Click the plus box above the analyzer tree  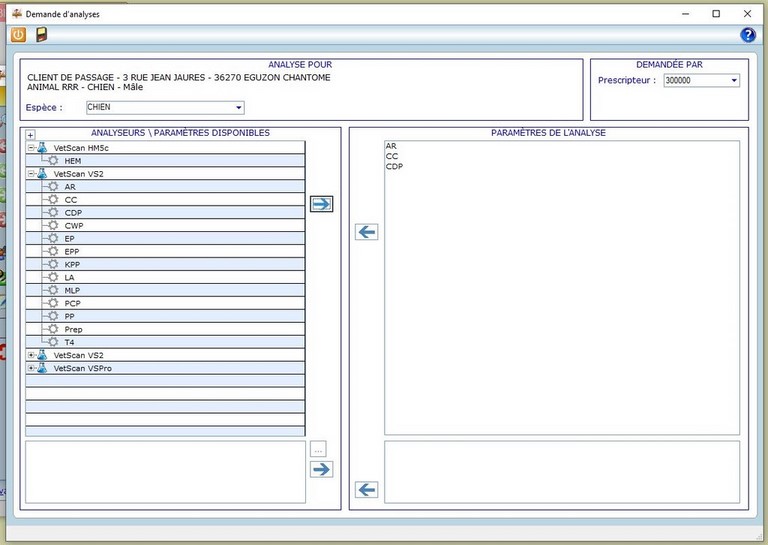click(30, 135)
